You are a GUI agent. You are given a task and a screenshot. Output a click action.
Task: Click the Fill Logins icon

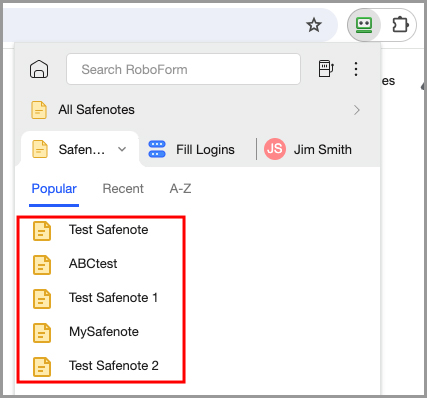click(157, 149)
